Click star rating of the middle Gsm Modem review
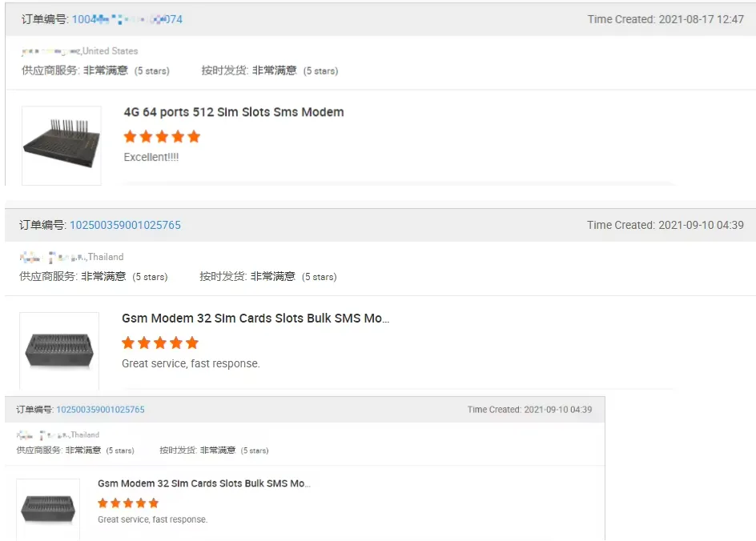756x541 pixels. pos(160,343)
